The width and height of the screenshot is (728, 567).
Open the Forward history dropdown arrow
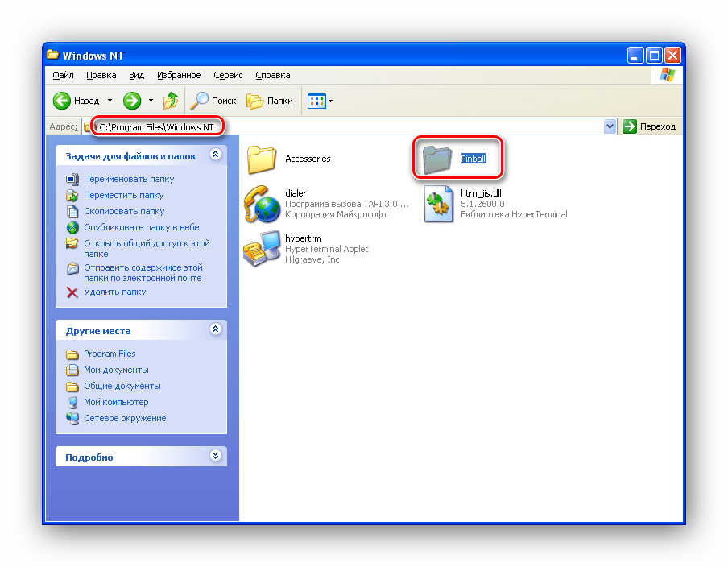pos(151,101)
